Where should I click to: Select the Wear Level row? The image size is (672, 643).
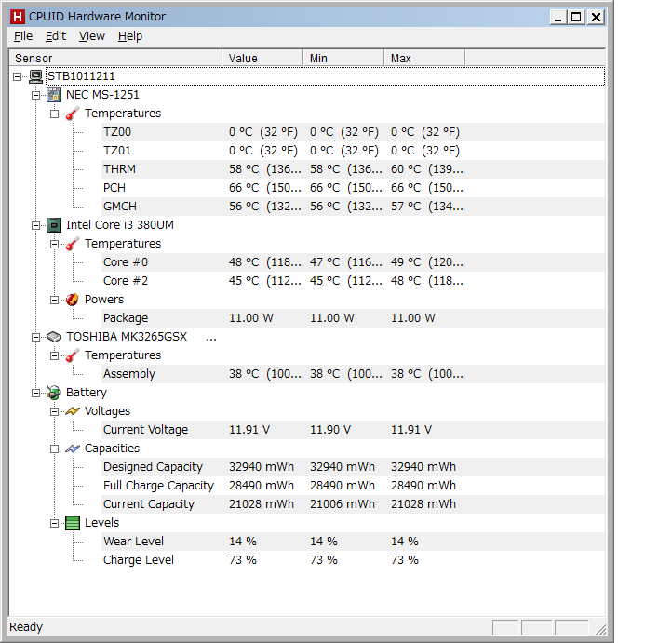tap(353, 542)
